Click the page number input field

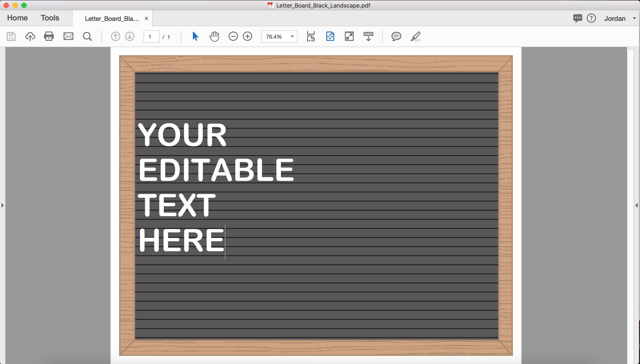[x=151, y=36]
